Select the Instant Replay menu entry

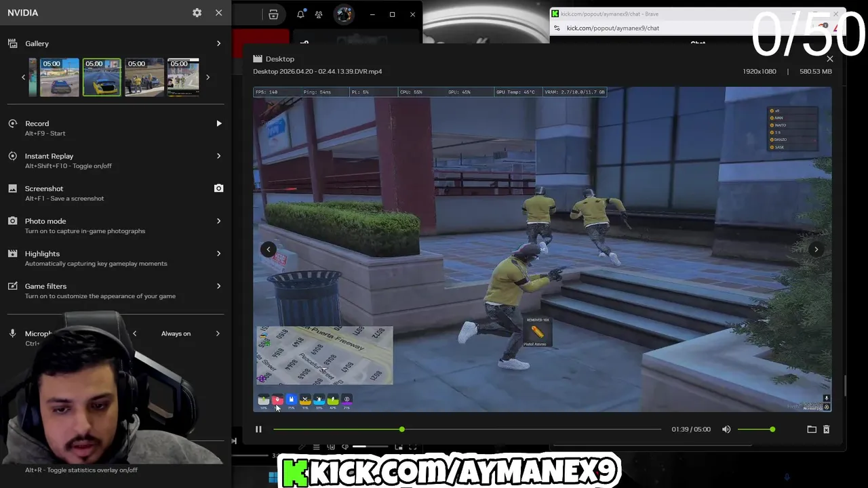(x=115, y=160)
